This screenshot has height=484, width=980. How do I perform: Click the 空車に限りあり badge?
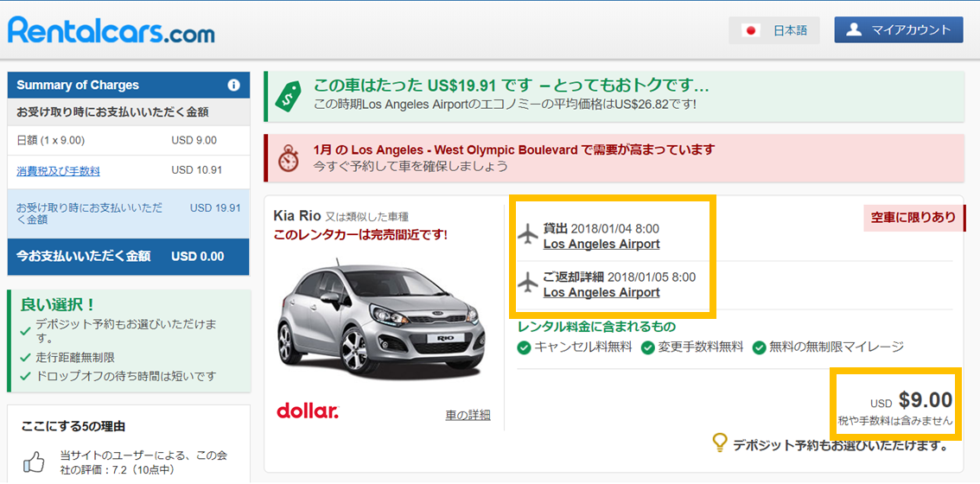pyautogui.click(x=914, y=218)
